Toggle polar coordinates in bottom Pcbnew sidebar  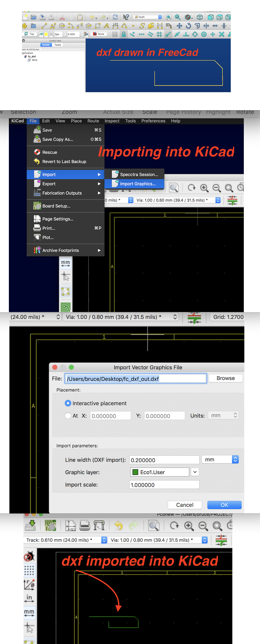29,584
